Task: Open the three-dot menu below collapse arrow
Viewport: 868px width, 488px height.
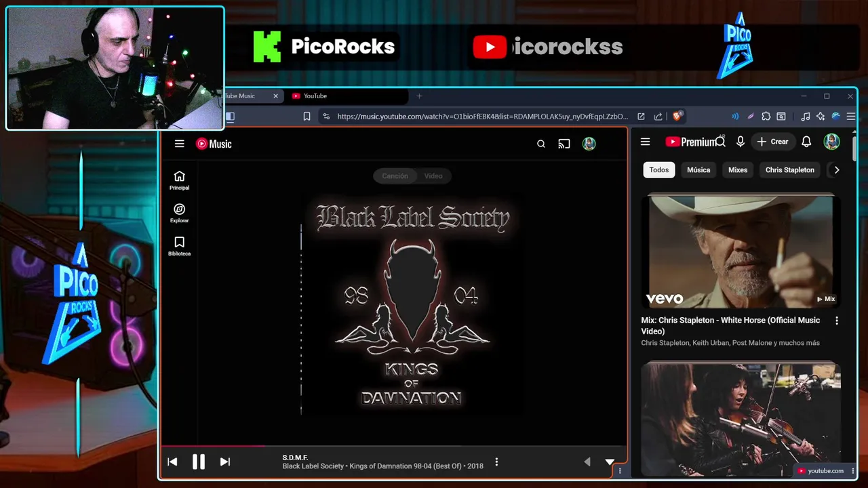Action: (x=620, y=471)
